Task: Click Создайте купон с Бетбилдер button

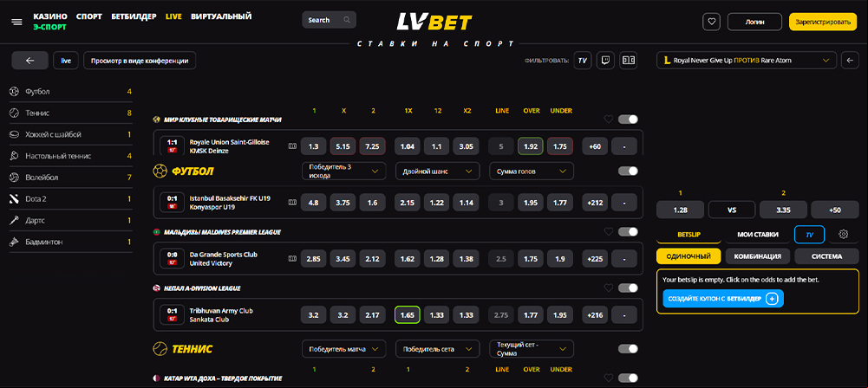Action: tap(723, 299)
